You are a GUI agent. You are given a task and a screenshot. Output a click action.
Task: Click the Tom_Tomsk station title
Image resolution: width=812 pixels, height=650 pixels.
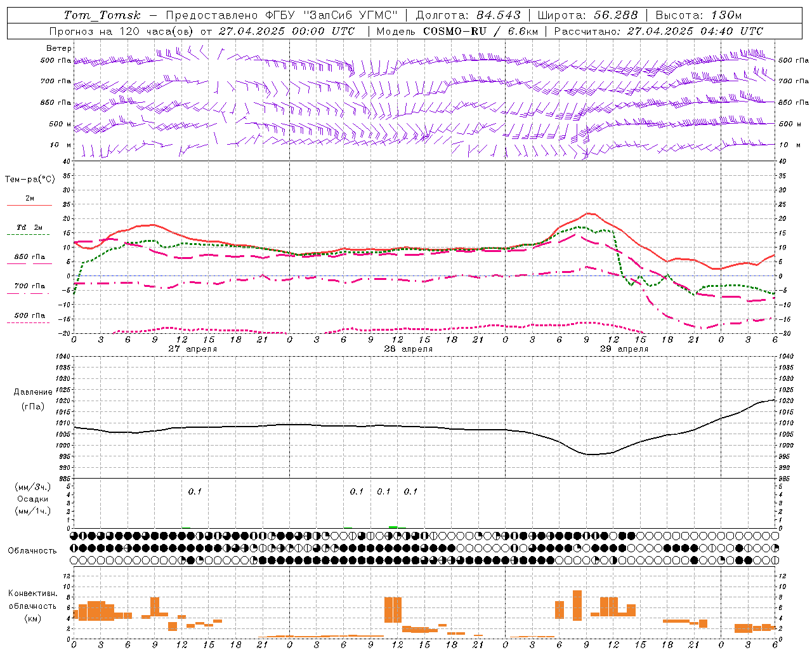click(102, 15)
